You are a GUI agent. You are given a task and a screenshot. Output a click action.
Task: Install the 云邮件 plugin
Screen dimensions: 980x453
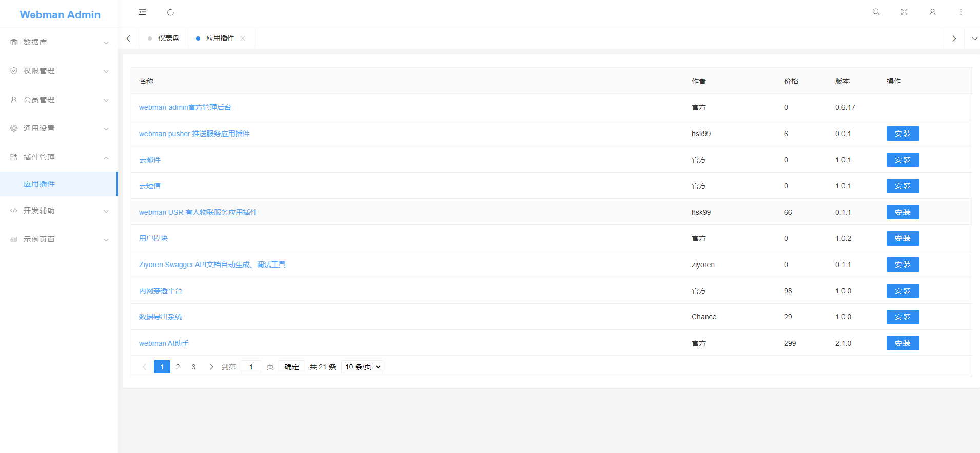tap(903, 160)
